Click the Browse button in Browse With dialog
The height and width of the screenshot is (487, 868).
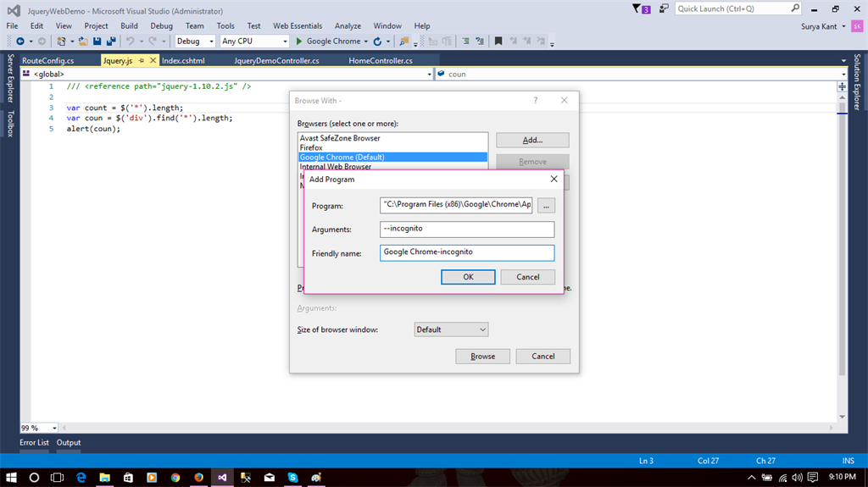(x=482, y=357)
